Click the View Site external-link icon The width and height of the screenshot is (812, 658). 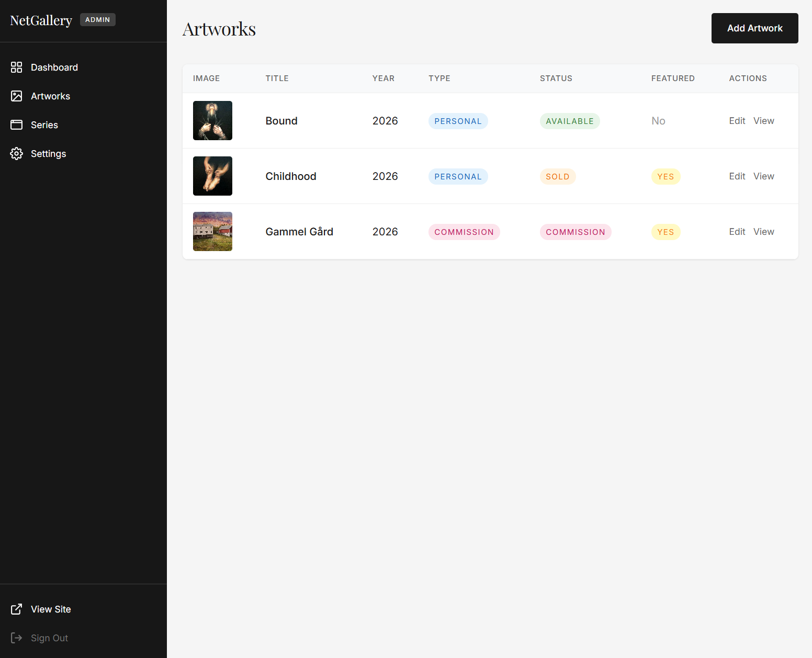(16, 609)
